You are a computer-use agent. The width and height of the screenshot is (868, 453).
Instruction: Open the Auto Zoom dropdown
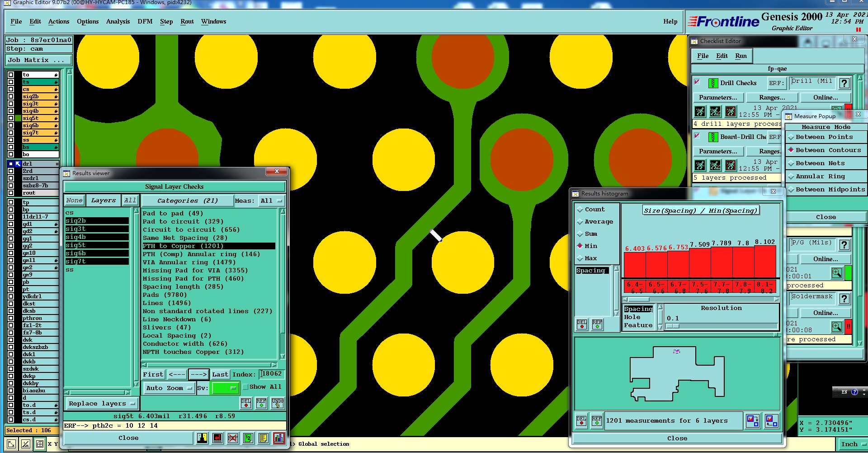click(x=169, y=388)
